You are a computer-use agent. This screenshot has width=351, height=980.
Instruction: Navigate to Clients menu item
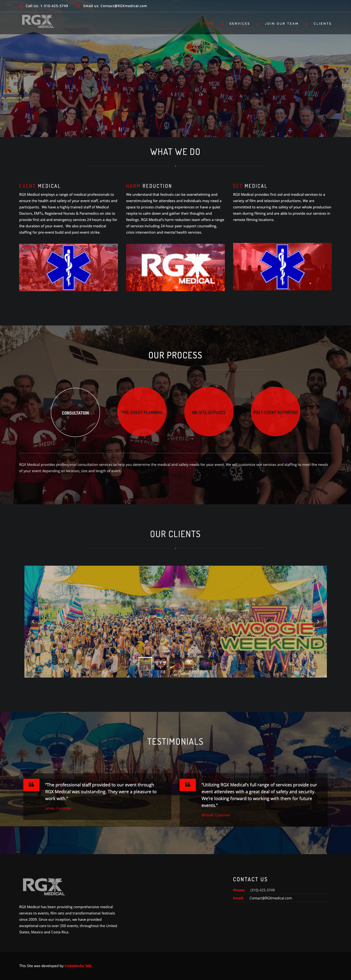coord(322,24)
